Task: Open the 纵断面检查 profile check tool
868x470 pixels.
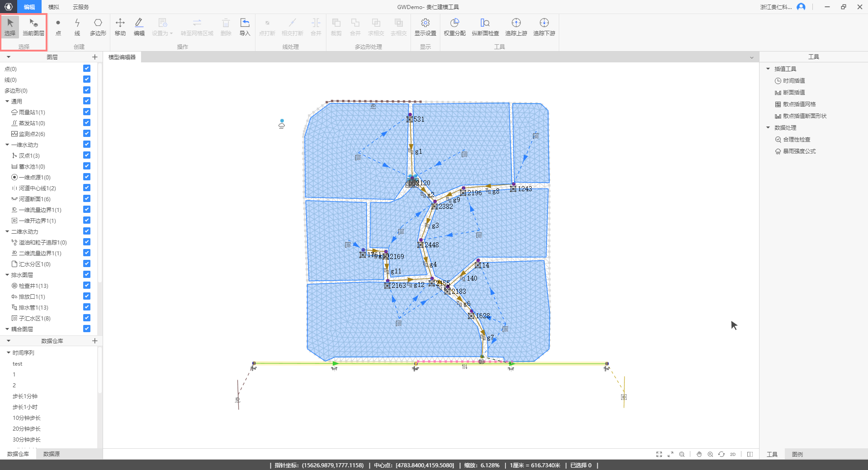Action: click(485, 27)
